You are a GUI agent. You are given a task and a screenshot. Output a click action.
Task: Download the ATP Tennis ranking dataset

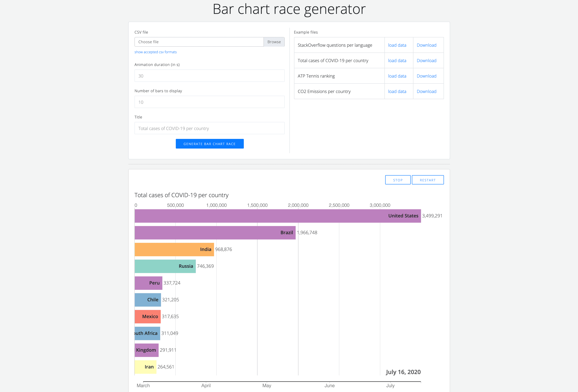(x=426, y=76)
